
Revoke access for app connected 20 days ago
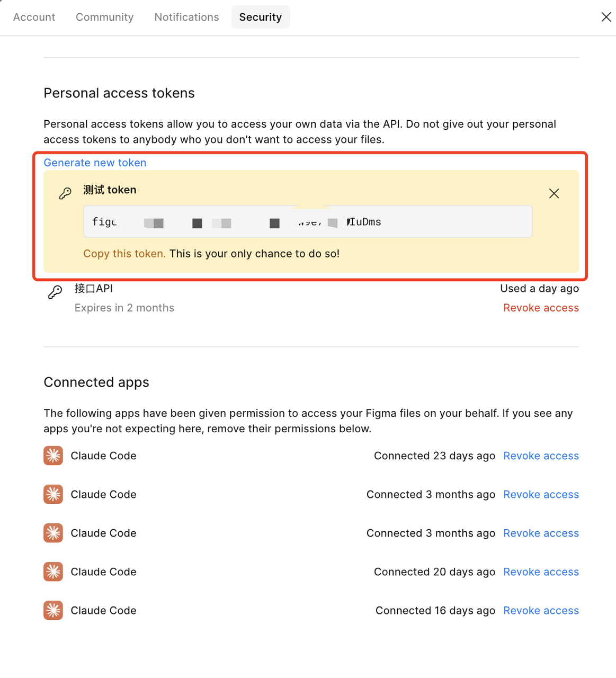tap(541, 572)
